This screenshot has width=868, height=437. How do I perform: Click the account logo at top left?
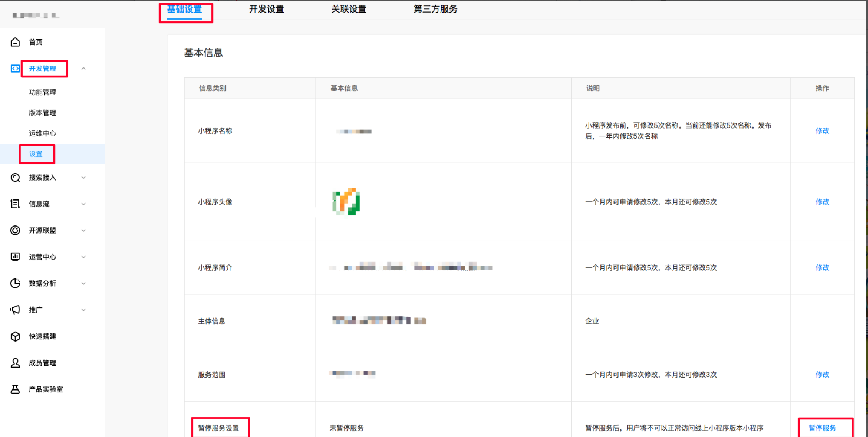point(36,15)
